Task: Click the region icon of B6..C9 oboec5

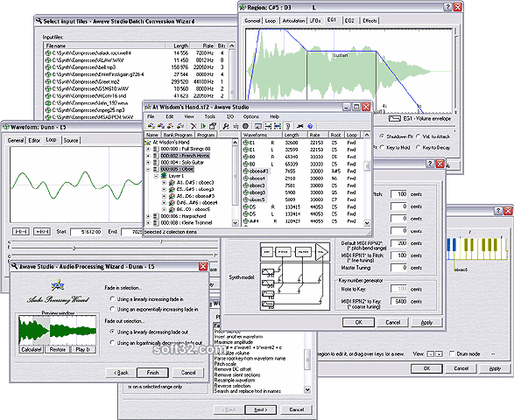Action: 172,209
